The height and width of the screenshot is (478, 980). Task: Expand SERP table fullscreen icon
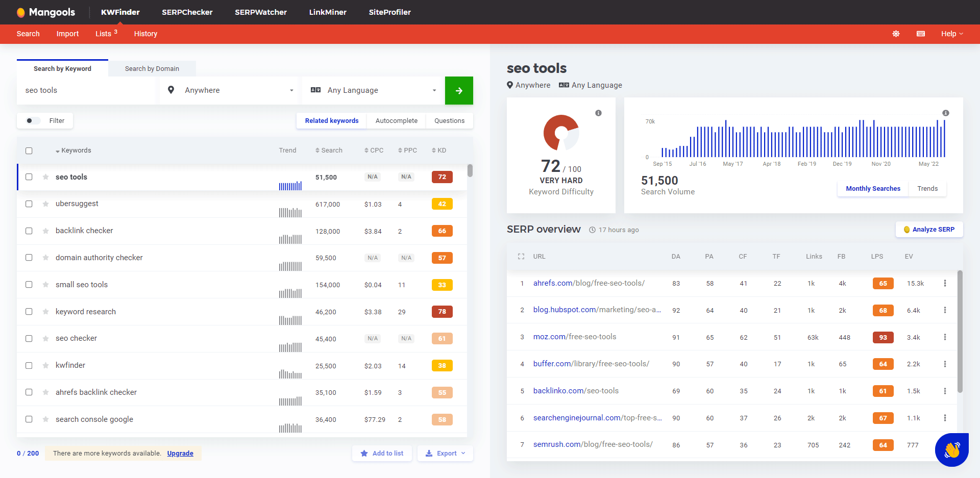(x=521, y=257)
